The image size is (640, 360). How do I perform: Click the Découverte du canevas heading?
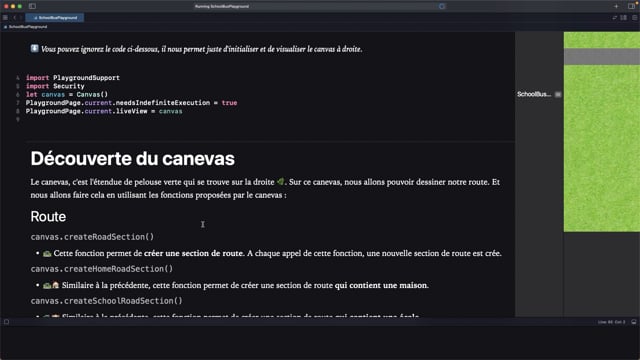click(x=132, y=158)
